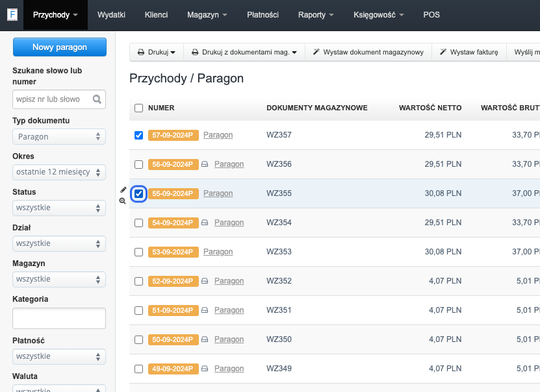Go to the Wydatki menu item
Image resolution: width=540 pixels, height=392 pixels.
click(x=111, y=15)
